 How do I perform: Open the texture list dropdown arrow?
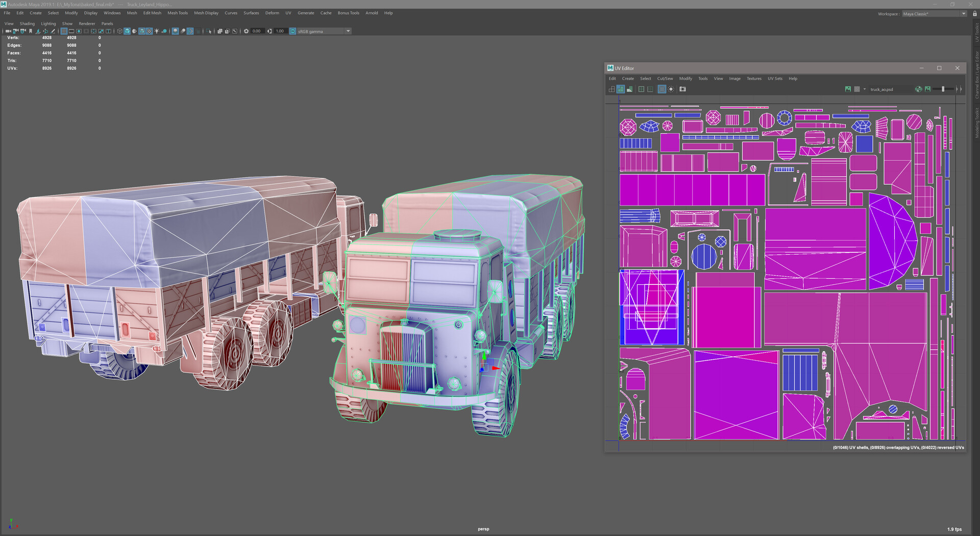864,89
